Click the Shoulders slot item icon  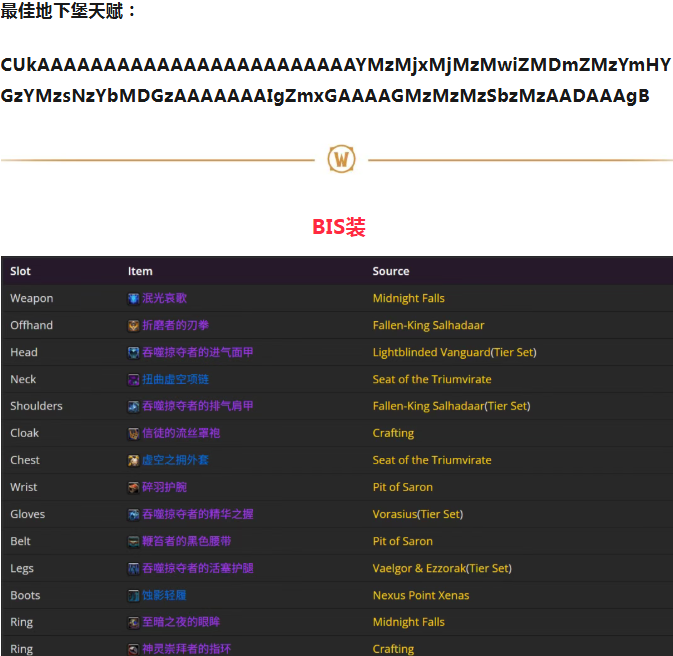[x=133, y=406]
